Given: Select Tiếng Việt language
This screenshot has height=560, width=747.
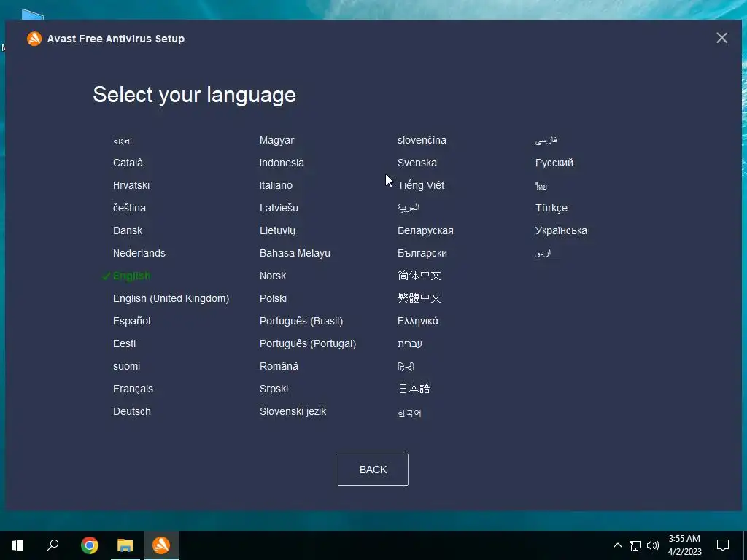Looking at the screenshot, I should pos(421,185).
